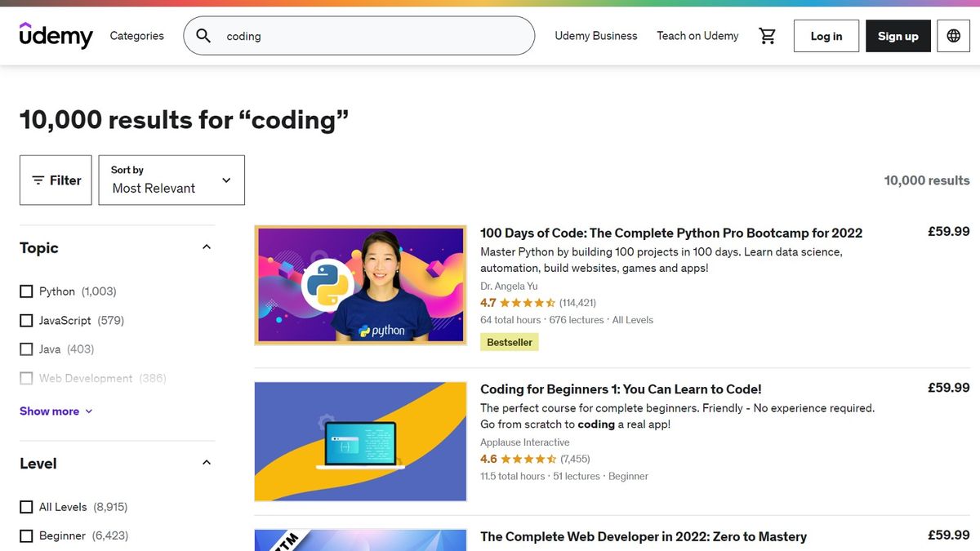
Task: Open the Sort by Most Relevant dropdown
Action: 171,180
